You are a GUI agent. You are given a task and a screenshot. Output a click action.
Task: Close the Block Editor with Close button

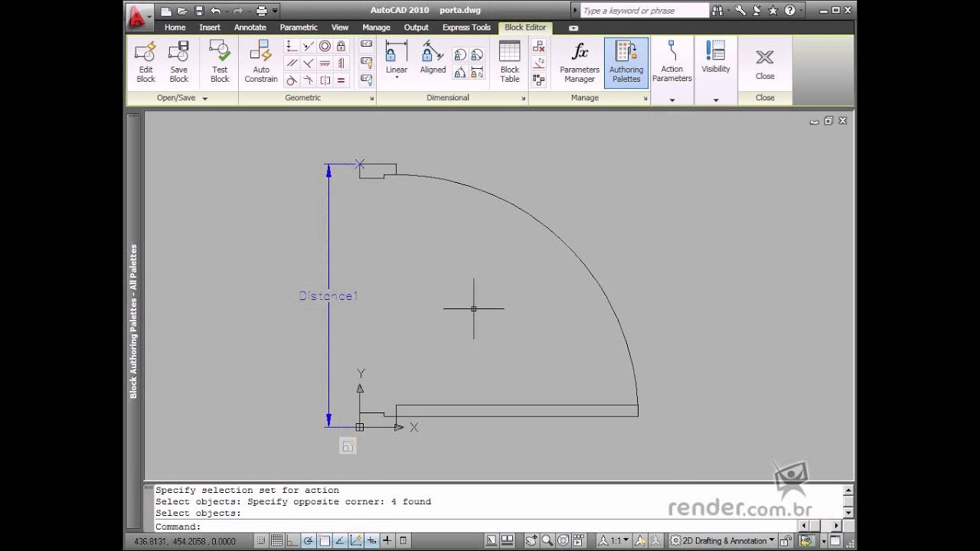765,64
